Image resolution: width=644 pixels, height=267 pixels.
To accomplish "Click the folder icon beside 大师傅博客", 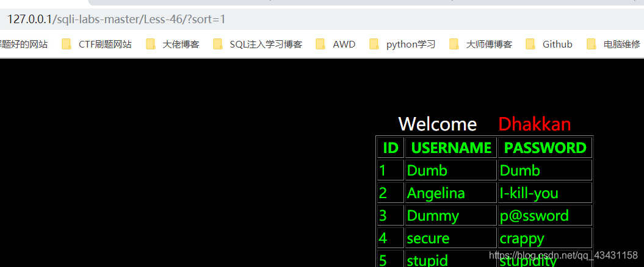I will tap(454, 44).
